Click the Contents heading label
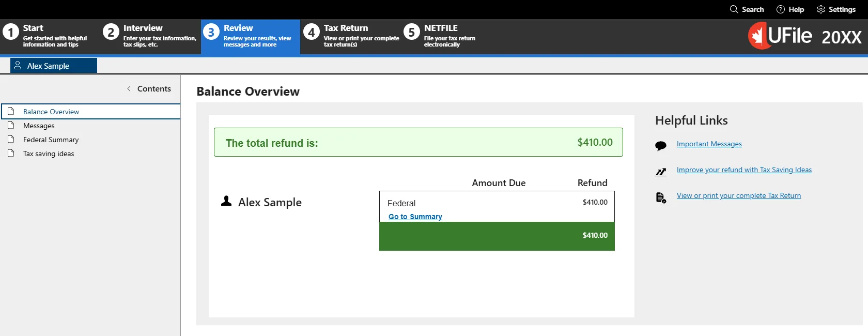This screenshot has height=336, width=868. tap(154, 89)
